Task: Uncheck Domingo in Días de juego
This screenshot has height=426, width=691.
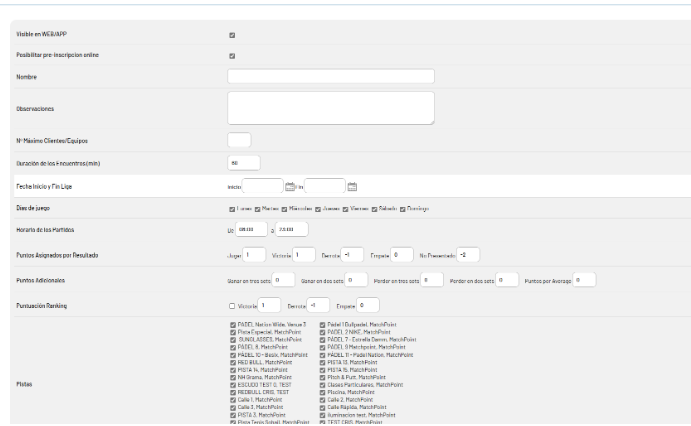Action: (x=402, y=209)
